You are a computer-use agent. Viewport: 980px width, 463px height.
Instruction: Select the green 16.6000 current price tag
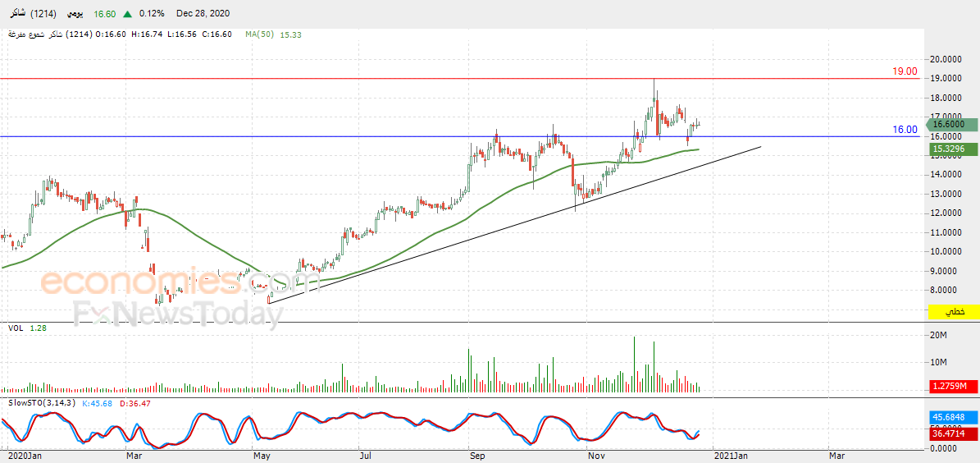coord(951,125)
